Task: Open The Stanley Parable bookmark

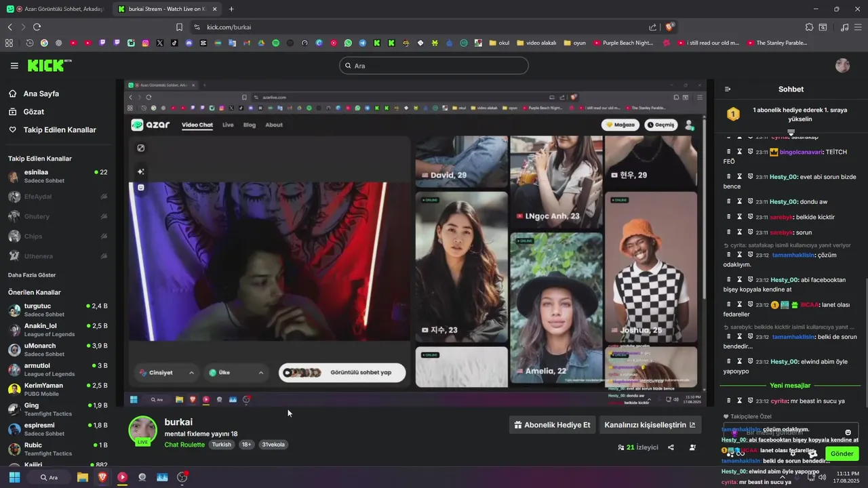Action: [776, 43]
